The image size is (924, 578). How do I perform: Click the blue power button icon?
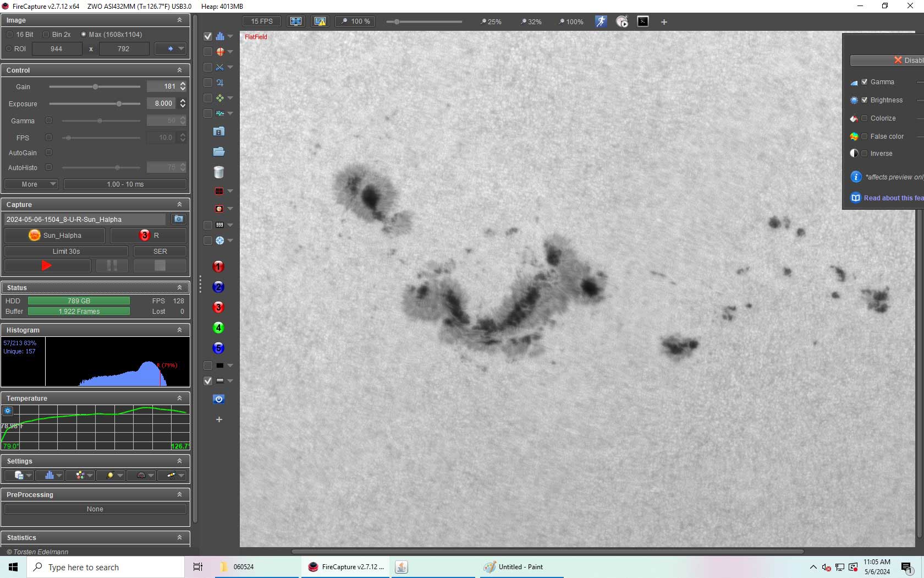219,399
